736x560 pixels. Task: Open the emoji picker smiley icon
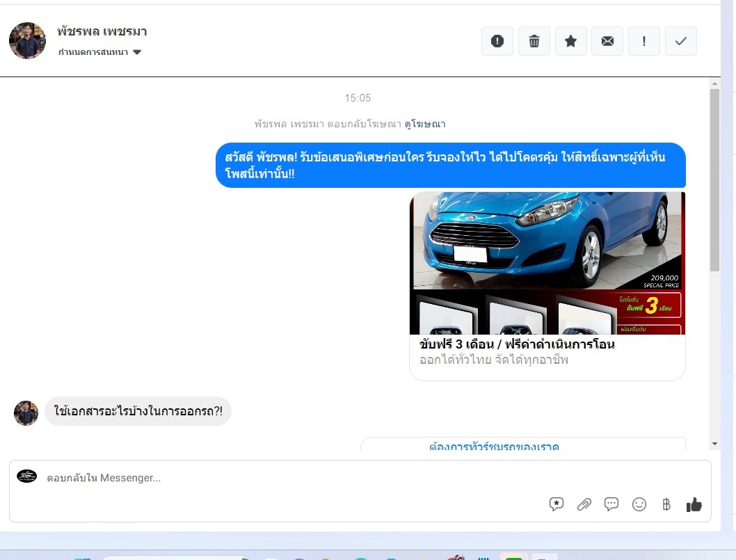[639, 504]
